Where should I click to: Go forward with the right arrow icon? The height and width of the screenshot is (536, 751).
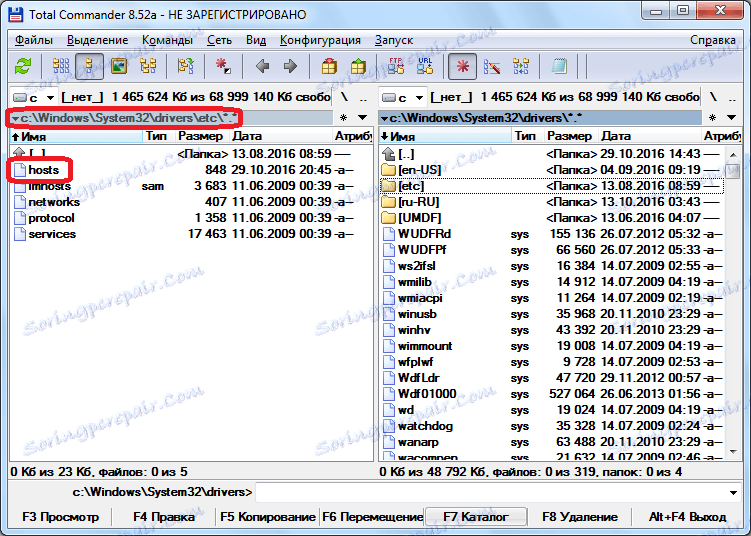pyautogui.click(x=290, y=66)
